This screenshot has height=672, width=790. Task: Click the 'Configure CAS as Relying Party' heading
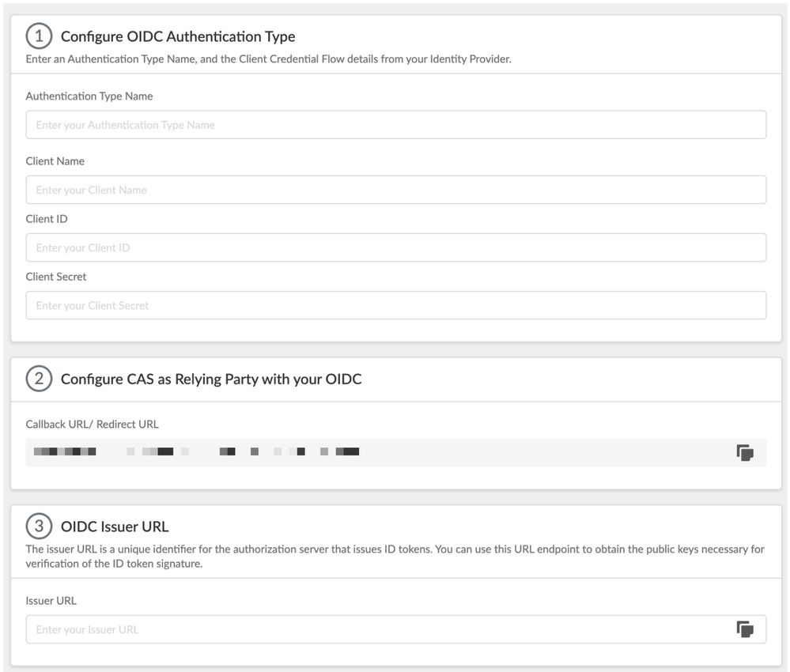(211, 379)
